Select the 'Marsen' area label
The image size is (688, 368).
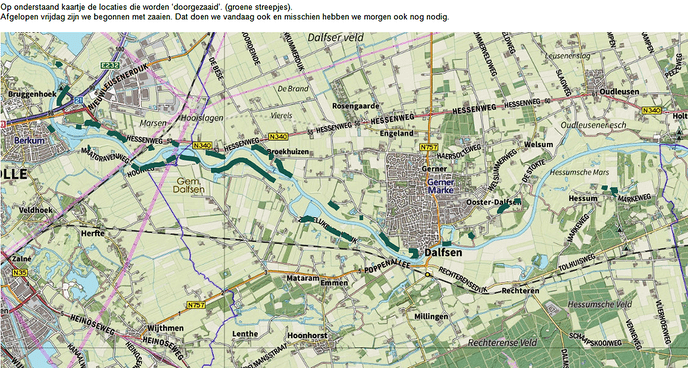pos(154,123)
